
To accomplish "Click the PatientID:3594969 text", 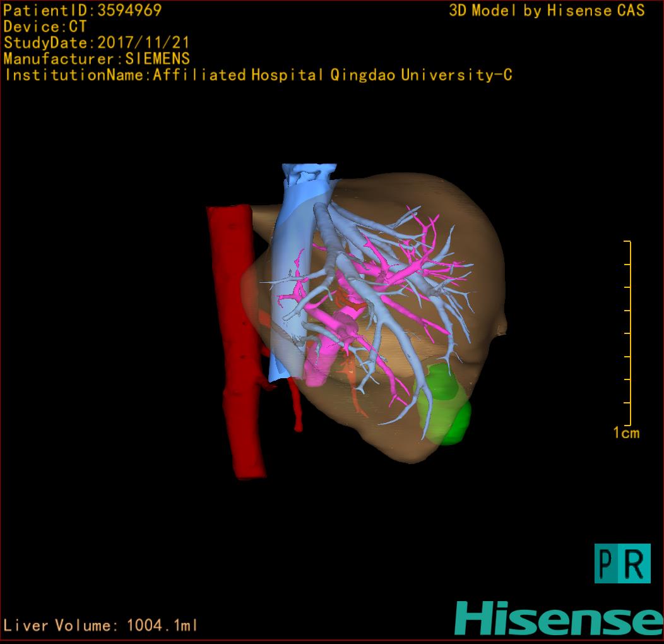I will pos(83,10).
